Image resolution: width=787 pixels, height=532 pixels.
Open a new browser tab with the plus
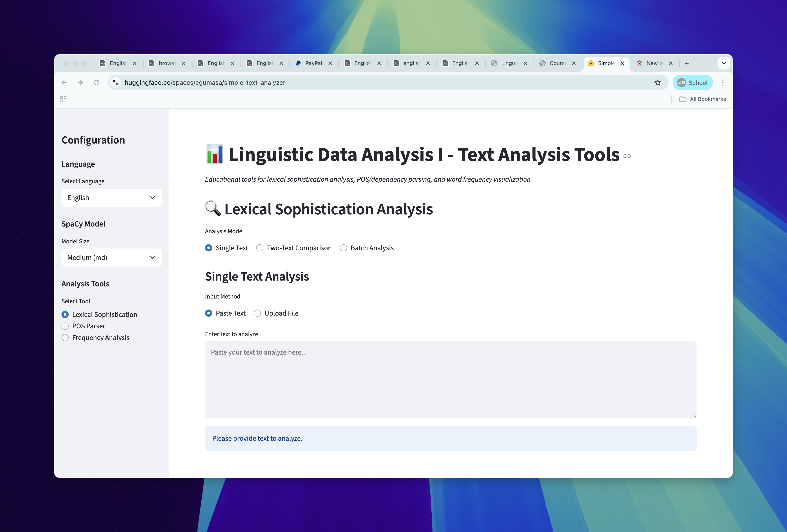tap(687, 63)
